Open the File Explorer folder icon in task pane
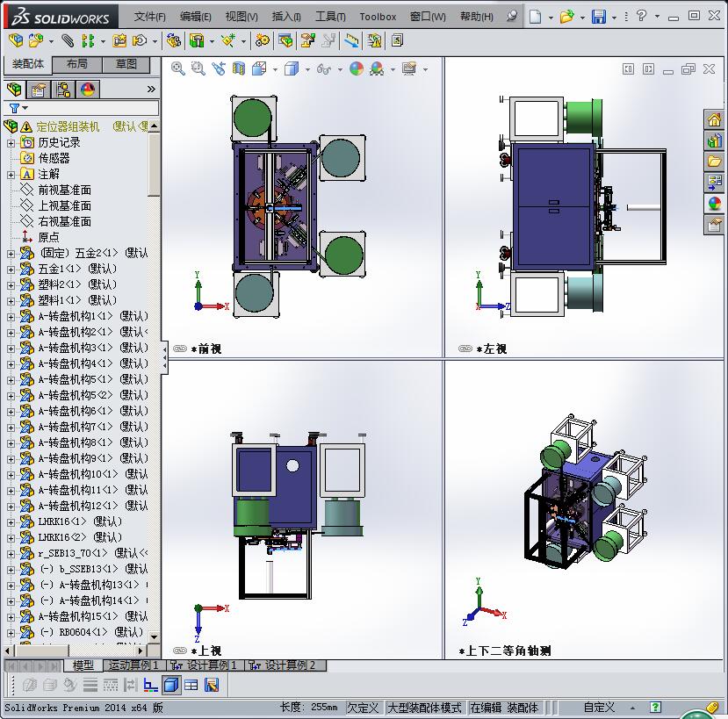This screenshot has width=728, height=719. point(715,162)
